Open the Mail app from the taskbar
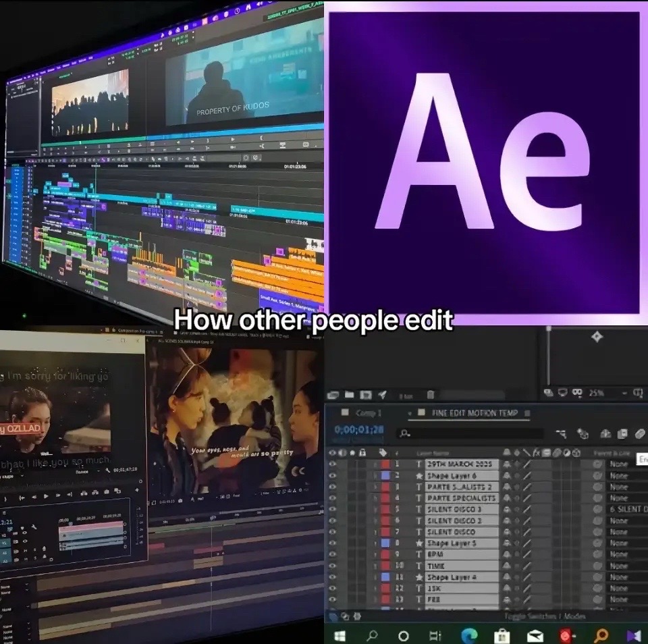 535,635
